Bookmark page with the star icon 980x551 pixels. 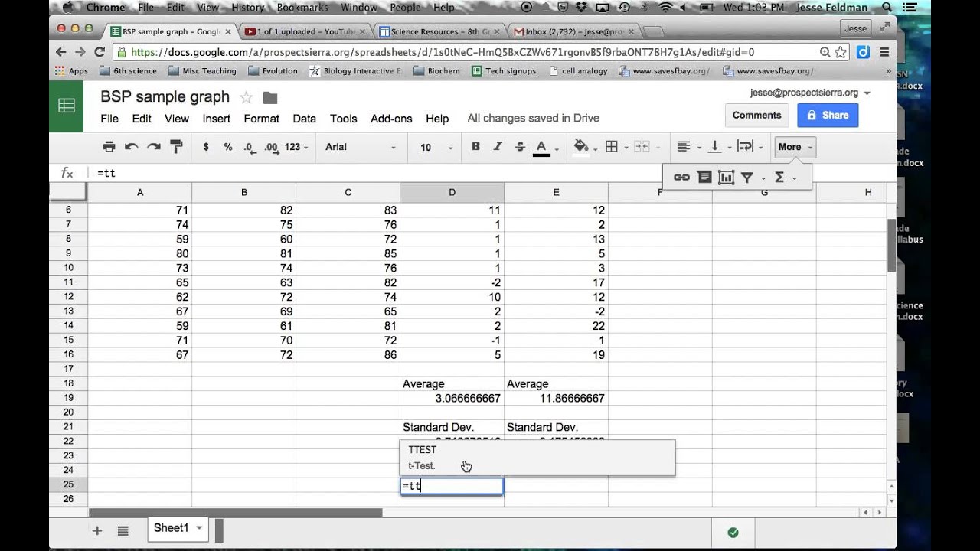pyautogui.click(x=841, y=52)
